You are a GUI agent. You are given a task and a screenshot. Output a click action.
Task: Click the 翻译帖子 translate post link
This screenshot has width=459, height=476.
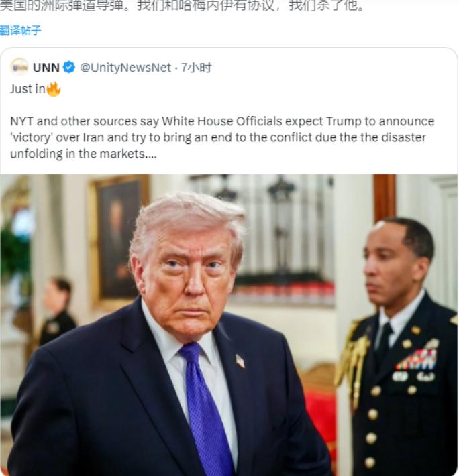pos(20,30)
